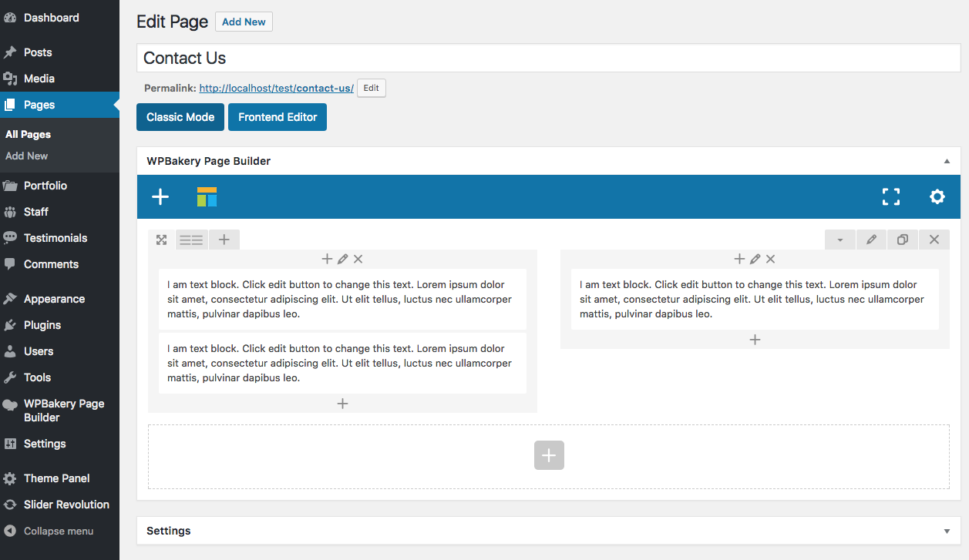Prepend element to left column plus icon
The height and width of the screenshot is (560, 969).
327,259
